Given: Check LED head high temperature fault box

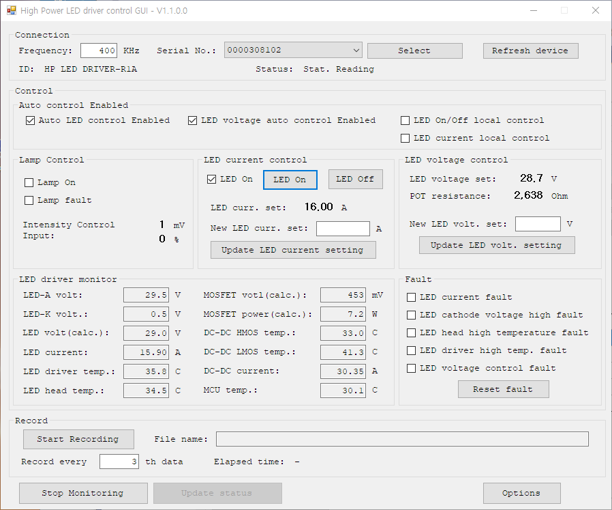Looking at the screenshot, I should click(x=411, y=333).
